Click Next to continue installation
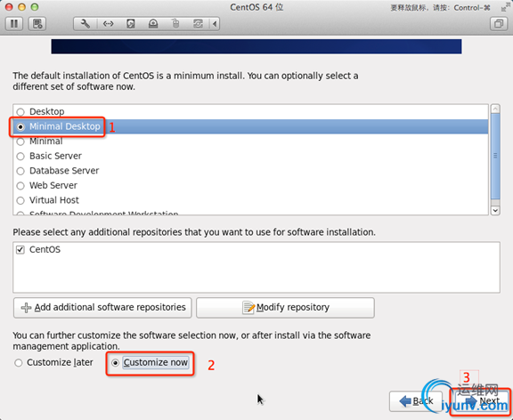The width and height of the screenshot is (513, 420). pyautogui.click(x=481, y=401)
